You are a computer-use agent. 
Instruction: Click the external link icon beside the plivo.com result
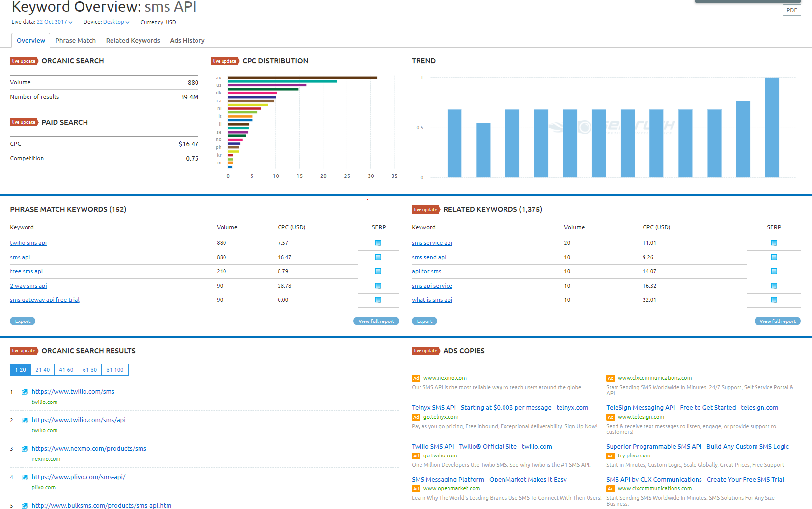click(24, 477)
